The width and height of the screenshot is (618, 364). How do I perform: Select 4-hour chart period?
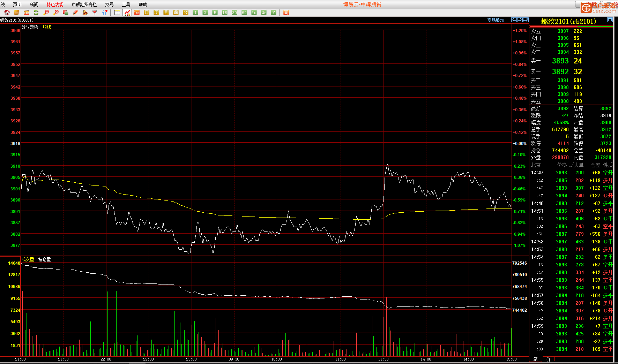[264, 13]
